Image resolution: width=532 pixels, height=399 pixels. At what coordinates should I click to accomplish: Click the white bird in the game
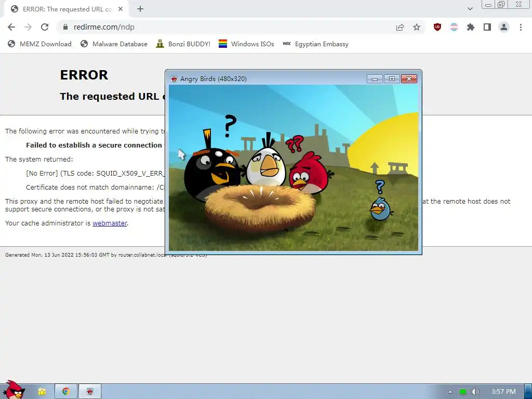tap(266, 166)
